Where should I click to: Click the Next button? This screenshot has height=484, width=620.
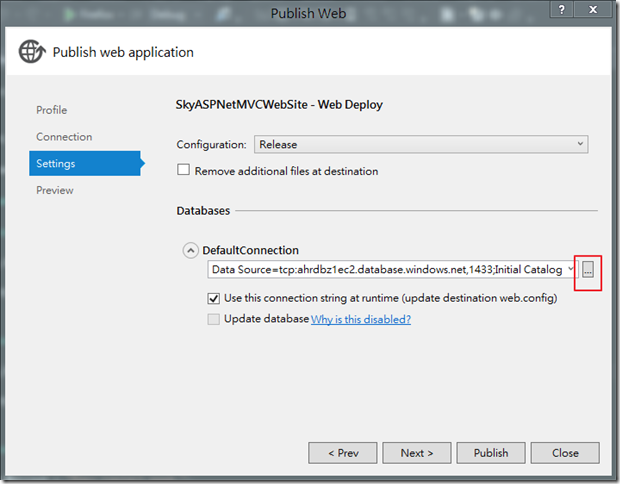pyautogui.click(x=417, y=453)
